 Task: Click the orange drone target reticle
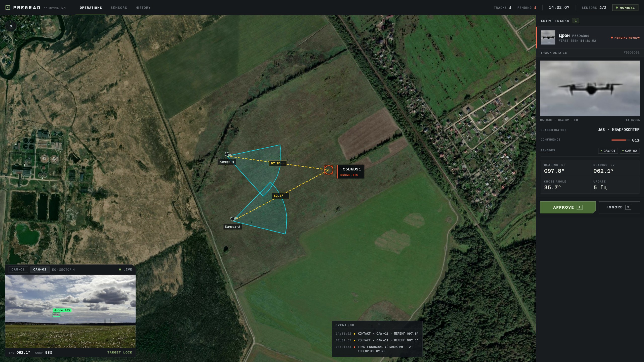329,170
